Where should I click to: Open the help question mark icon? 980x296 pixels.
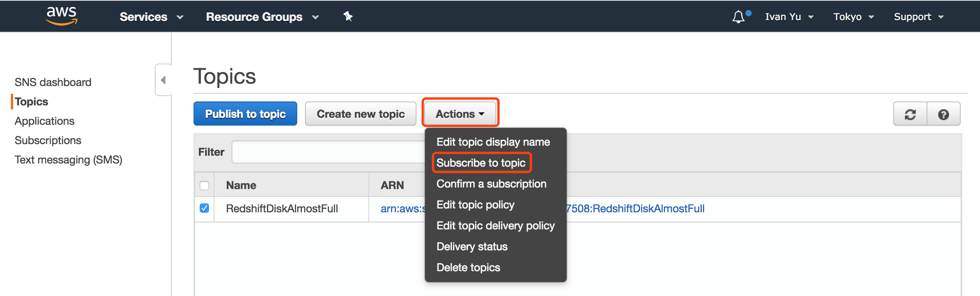[943, 114]
